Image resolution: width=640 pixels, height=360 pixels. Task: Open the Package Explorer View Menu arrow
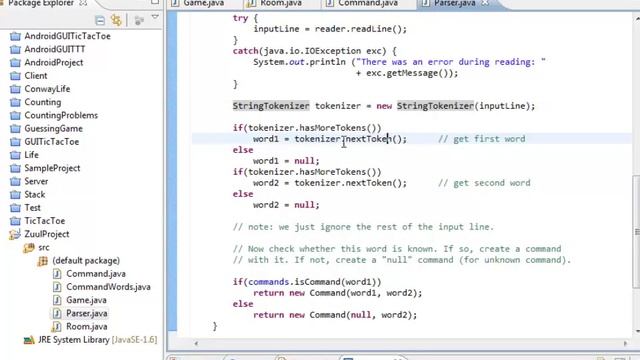pos(155,18)
